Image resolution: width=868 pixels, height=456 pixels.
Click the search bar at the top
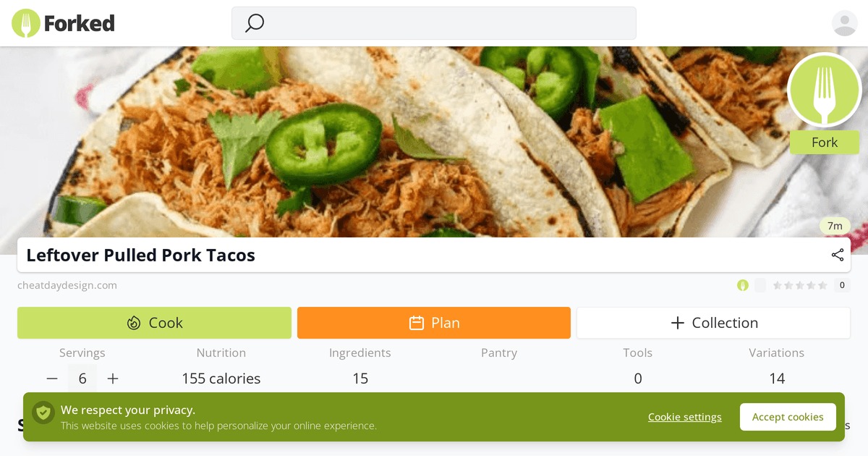click(433, 23)
